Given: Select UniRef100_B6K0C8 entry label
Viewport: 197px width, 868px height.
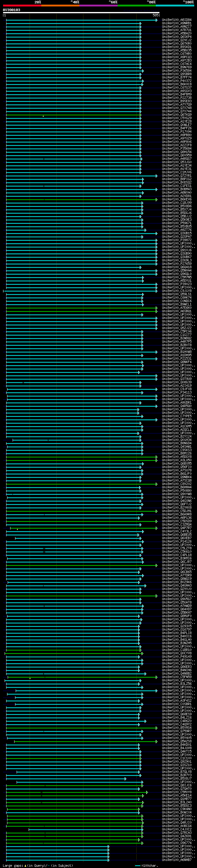Looking at the screenshot, I should pos(176,84).
